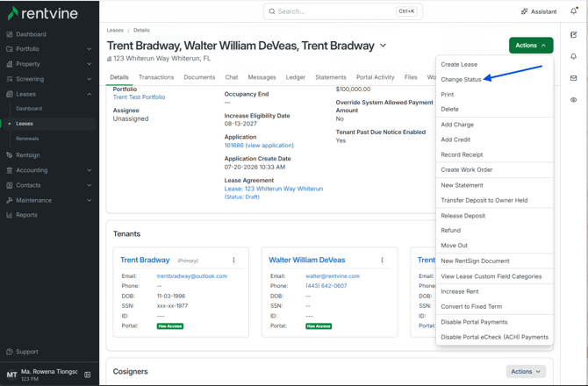The width and height of the screenshot is (588, 386).
Task: Click the envelope icon on right rail
Action: coord(573,78)
